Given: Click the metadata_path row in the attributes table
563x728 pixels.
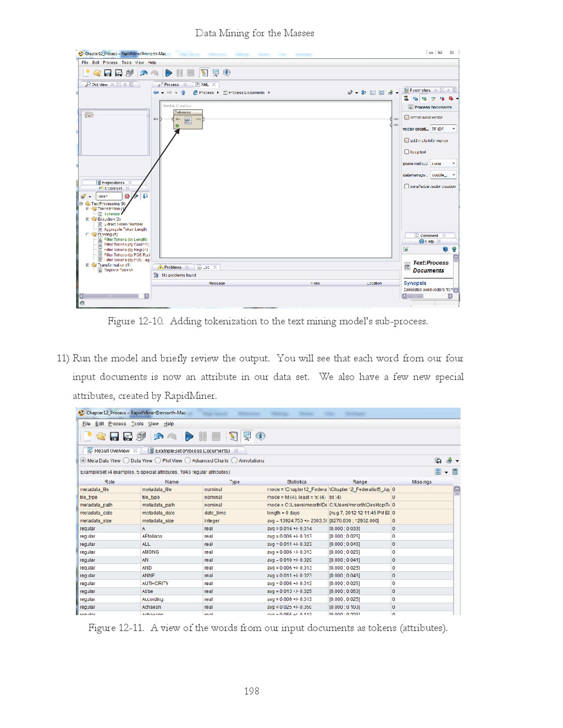Looking at the screenshot, I should [267, 505].
